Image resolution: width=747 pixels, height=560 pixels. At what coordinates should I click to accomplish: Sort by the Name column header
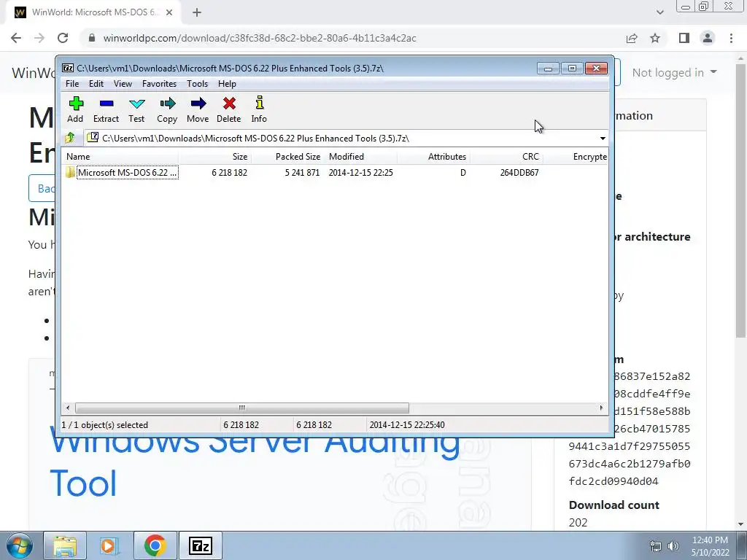click(x=120, y=157)
